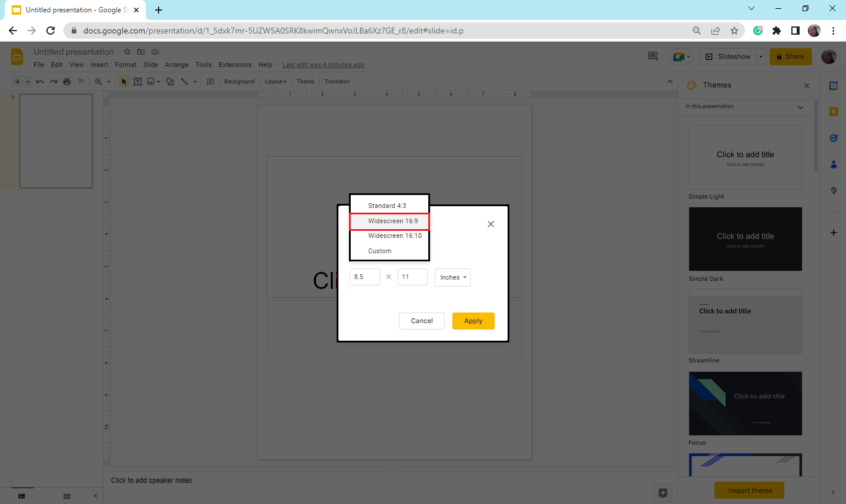Open the Extensions menu
The height and width of the screenshot is (504, 846).
pos(235,65)
